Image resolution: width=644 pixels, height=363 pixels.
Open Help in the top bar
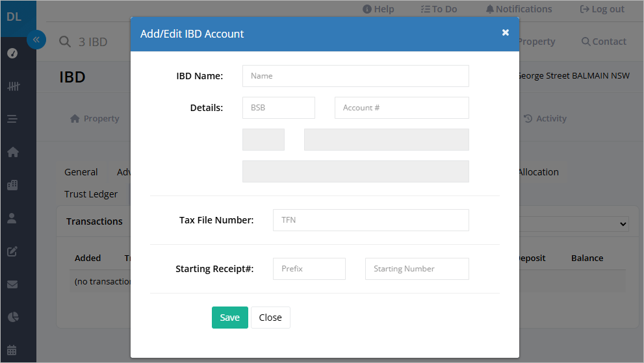[378, 9]
